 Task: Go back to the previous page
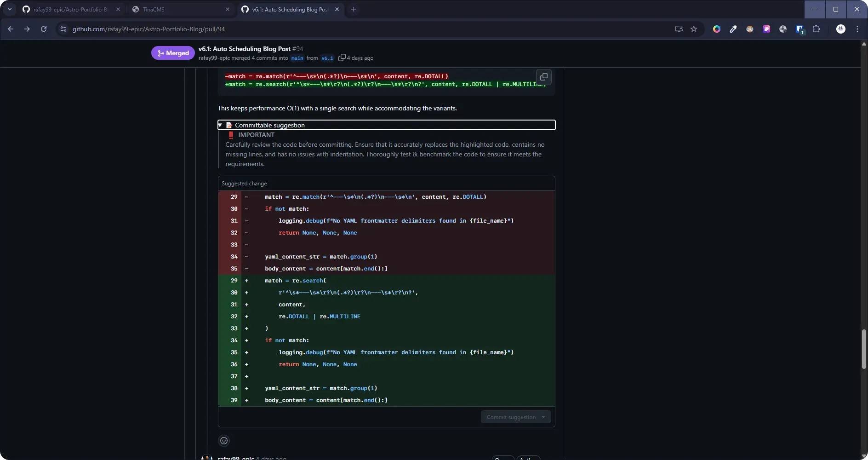click(11, 29)
